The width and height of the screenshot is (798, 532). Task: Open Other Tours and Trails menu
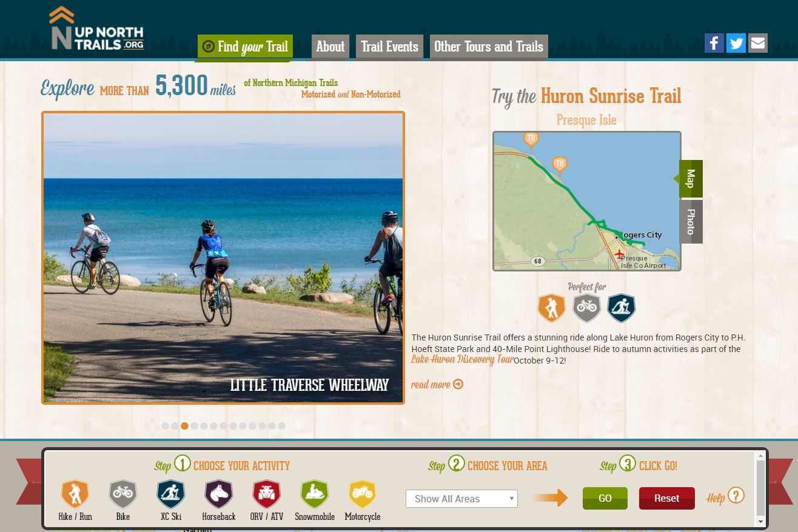coord(489,47)
